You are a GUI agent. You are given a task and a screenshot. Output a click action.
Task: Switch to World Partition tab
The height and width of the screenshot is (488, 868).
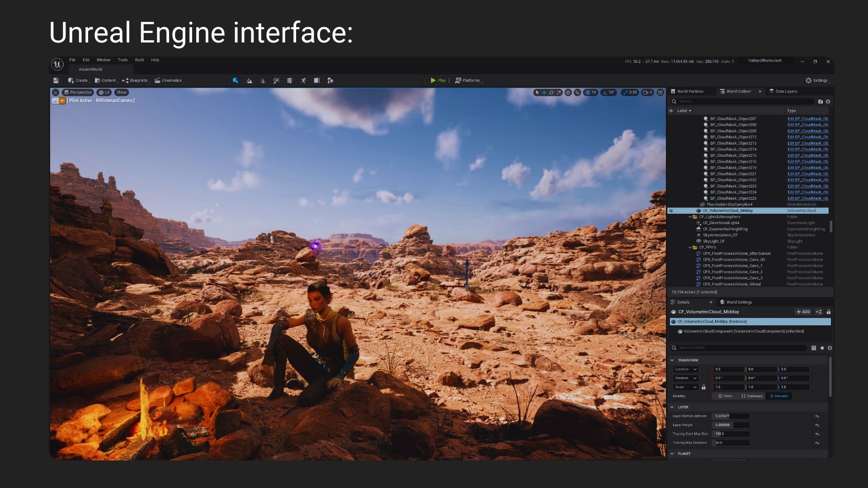point(687,91)
